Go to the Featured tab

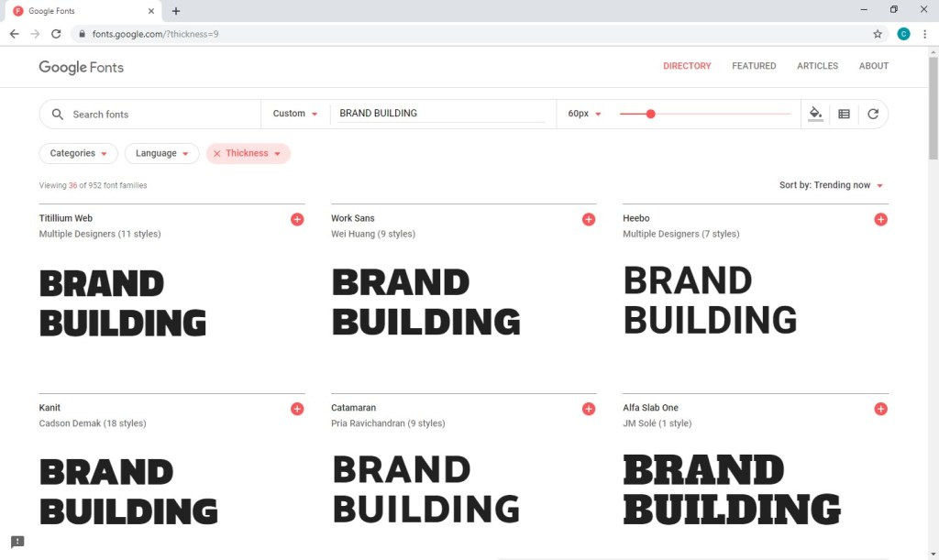click(x=754, y=66)
